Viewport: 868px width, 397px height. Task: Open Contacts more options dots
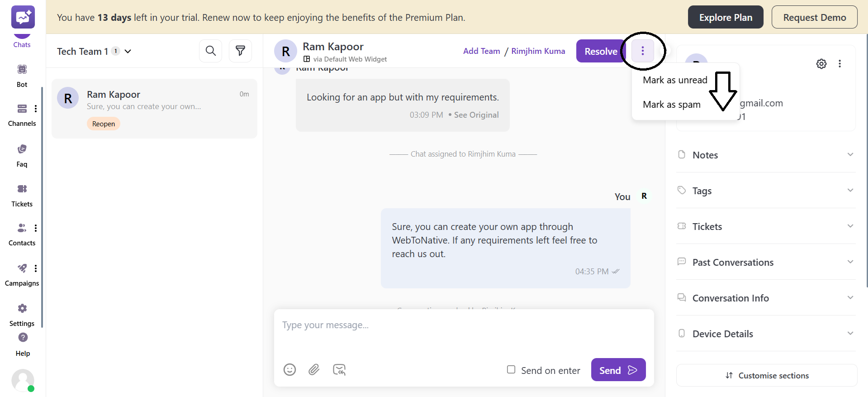pos(36,228)
